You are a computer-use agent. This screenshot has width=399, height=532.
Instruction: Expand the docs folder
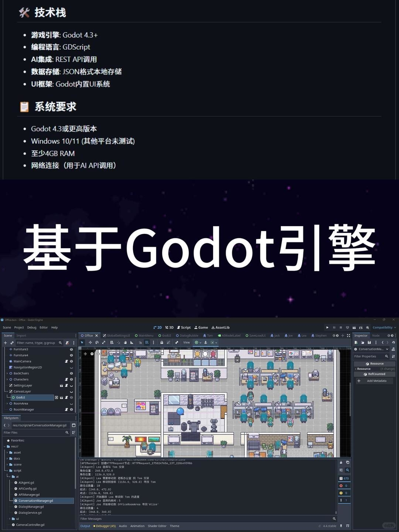pos(7,458)
